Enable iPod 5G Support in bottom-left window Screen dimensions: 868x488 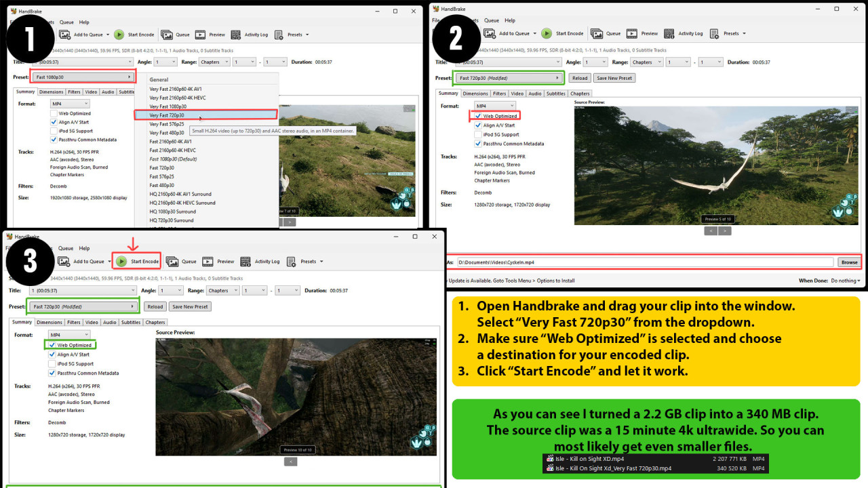[x=52, y=363]
